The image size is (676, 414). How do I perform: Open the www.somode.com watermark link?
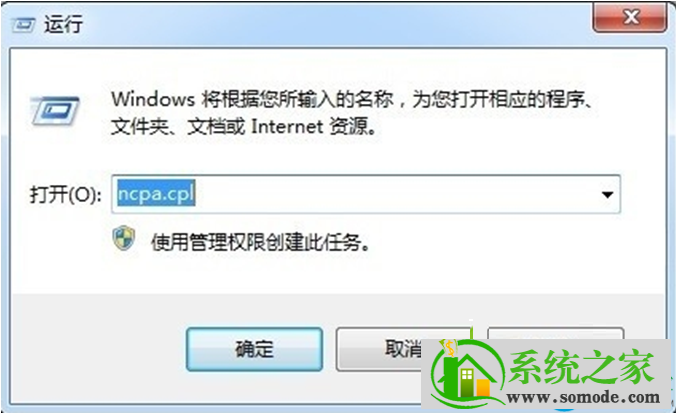tap(583, 397)
